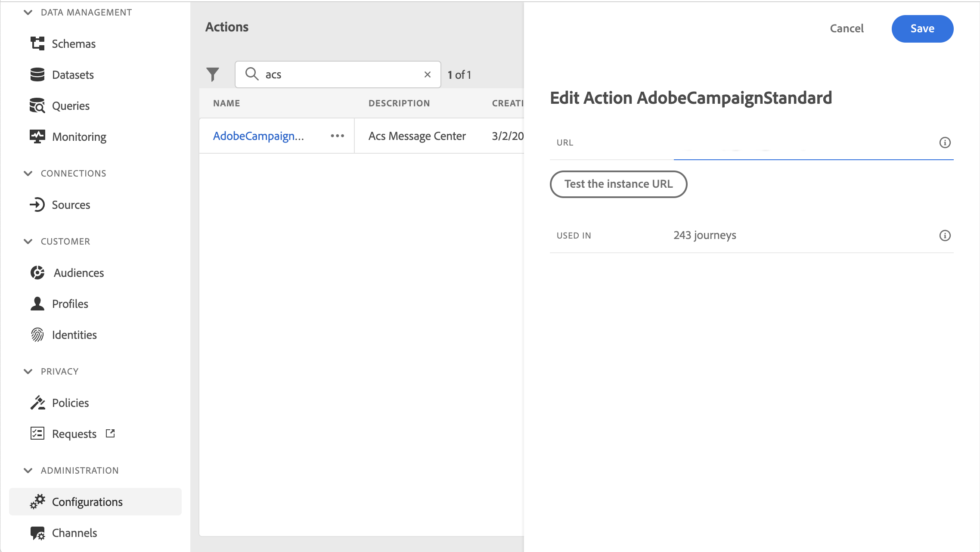Click the filter funnel icon
This screenshot has height=552, width=980.
pos(213,74)
